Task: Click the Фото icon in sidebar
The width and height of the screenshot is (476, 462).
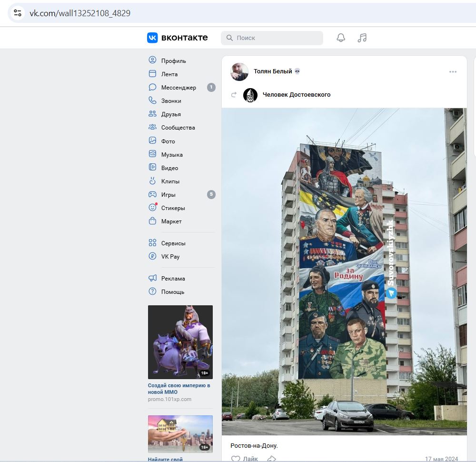Action: 152,141
